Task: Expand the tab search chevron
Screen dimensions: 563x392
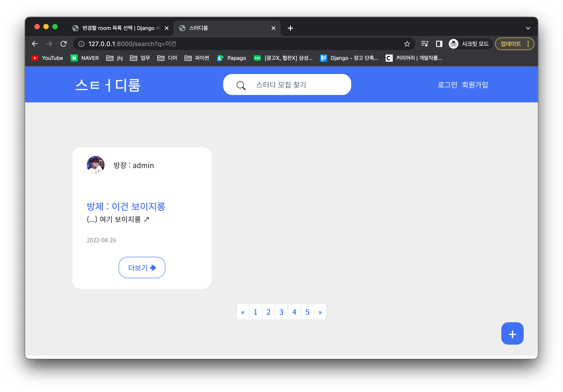Action: coord(528,28)
